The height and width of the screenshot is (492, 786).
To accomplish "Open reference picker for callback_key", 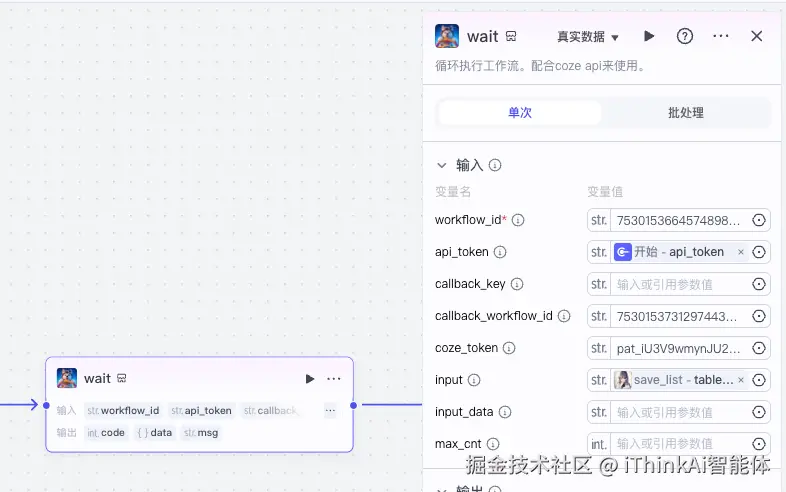I will tap(759, 284).
